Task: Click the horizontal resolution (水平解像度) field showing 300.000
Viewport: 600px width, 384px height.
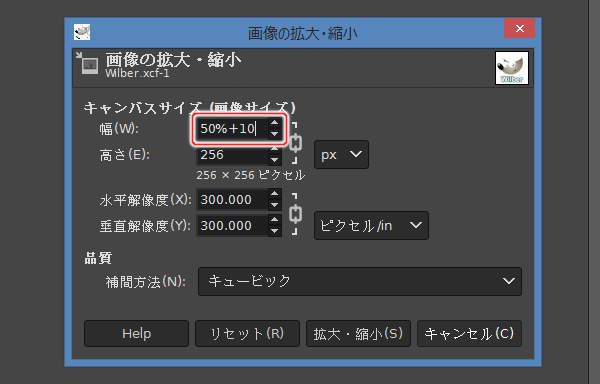Action: click(x=232, y=200)
